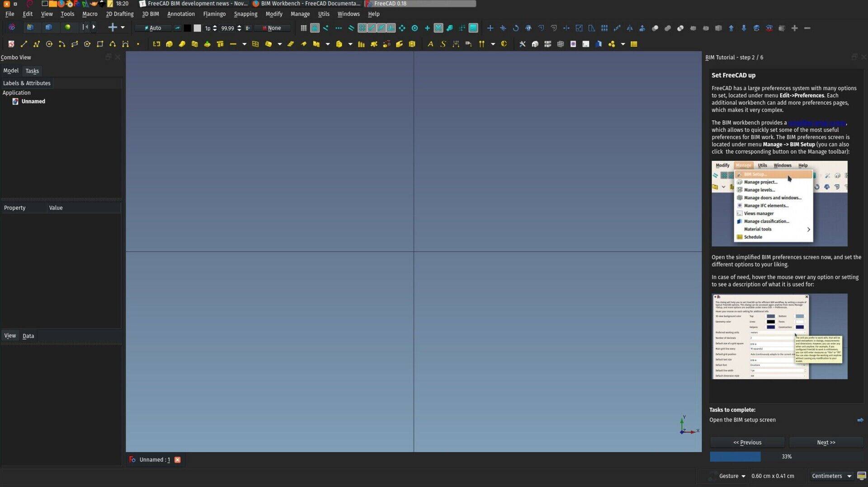Select the Draft Line tool

pos(24,44)
